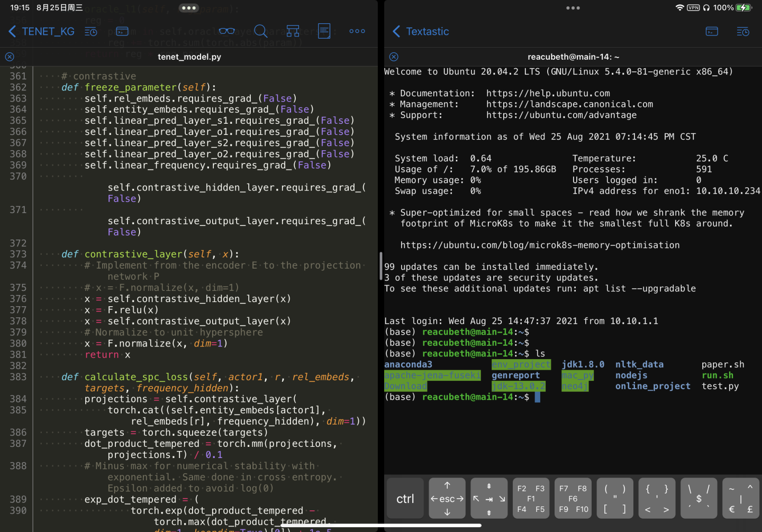Click line number 383 in the gutter
The width and height of the screenshot is (762, 532).
[18, 377]
